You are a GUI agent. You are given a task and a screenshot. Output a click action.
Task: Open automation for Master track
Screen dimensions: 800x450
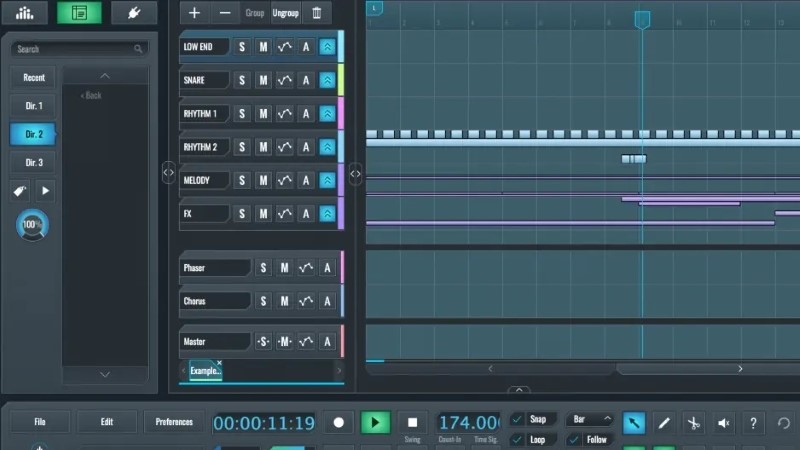(x=306, y=342)
